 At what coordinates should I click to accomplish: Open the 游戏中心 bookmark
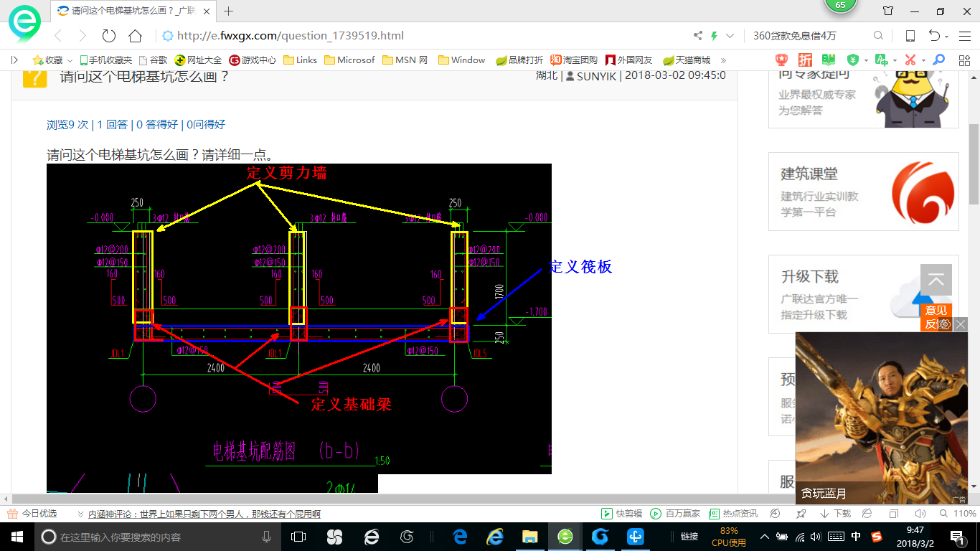[x=253, y=60]
